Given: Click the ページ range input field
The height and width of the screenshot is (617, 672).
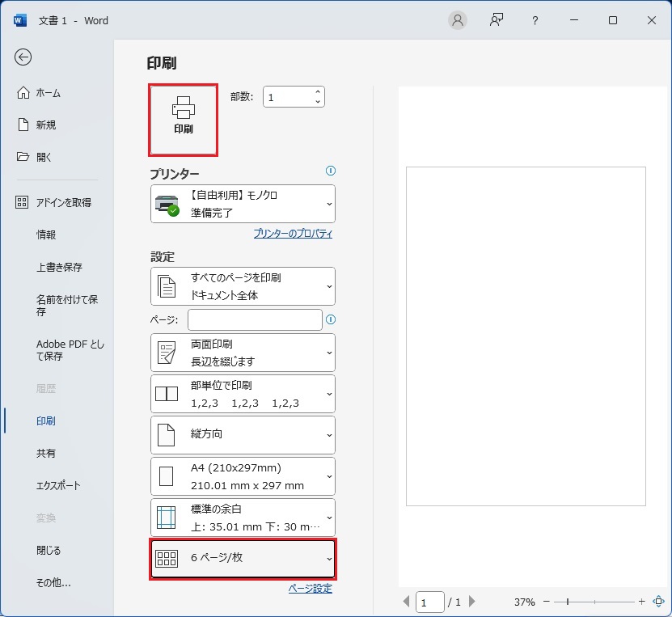Looking at the screenshot, I should tap(255, 319).
